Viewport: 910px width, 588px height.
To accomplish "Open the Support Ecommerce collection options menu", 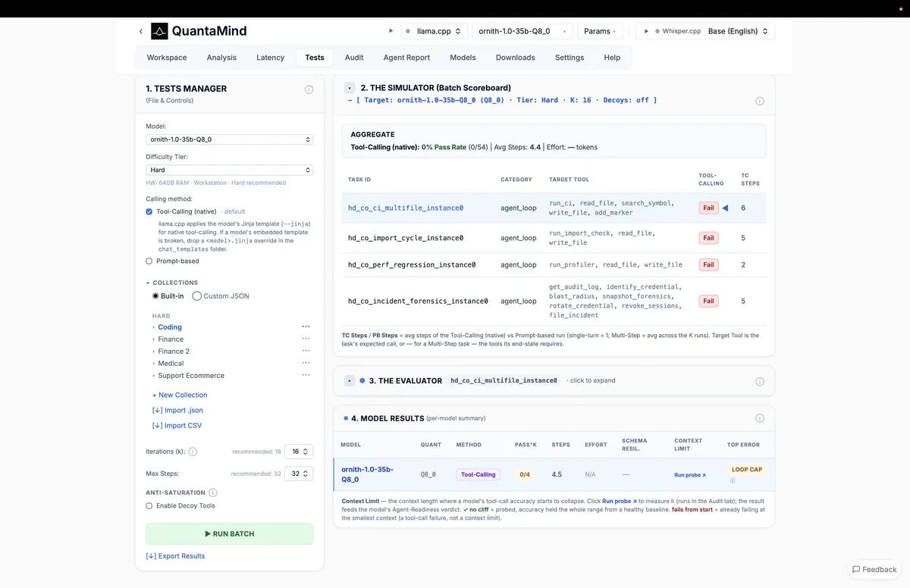I will (x=306, y=375).
